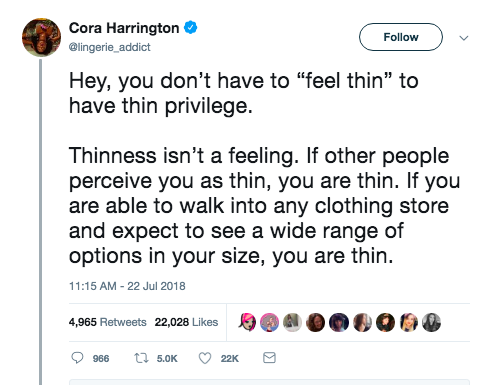This screenshot has height=385, width=497.
Task: View the 22,028 Likes list
Action: pyautogui.click(x=186, y=322)
